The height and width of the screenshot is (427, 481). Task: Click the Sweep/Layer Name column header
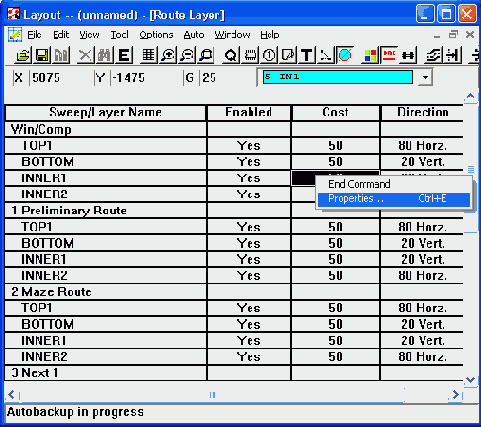click(x=105, y=112)
